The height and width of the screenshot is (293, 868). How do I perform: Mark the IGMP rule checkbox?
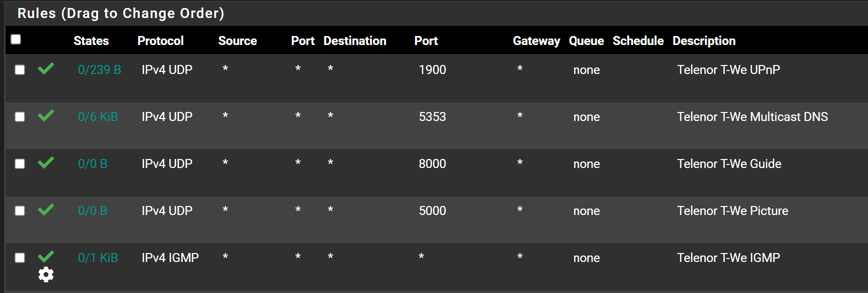(x=20, y=257)
